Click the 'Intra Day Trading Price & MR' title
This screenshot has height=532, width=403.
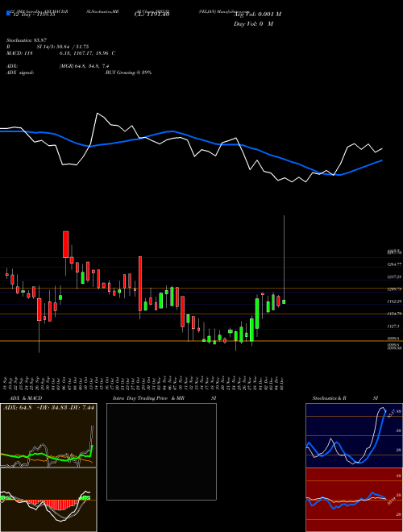pos(148,398)
